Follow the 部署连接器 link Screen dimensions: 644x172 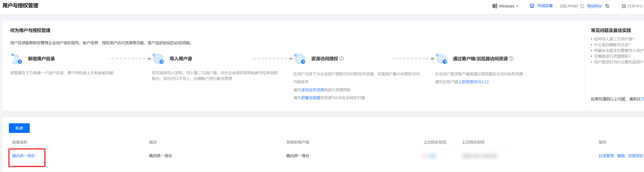[310, 98]
